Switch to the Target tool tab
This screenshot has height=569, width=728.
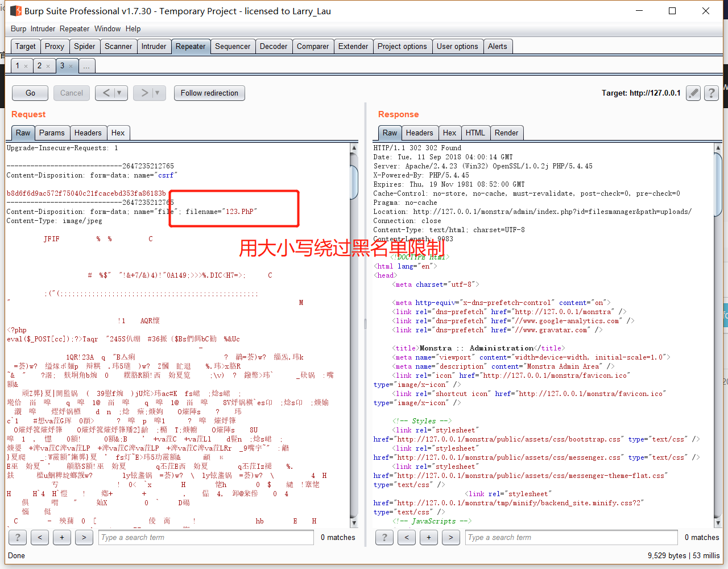pyautogui.click(x=26, y=47)
